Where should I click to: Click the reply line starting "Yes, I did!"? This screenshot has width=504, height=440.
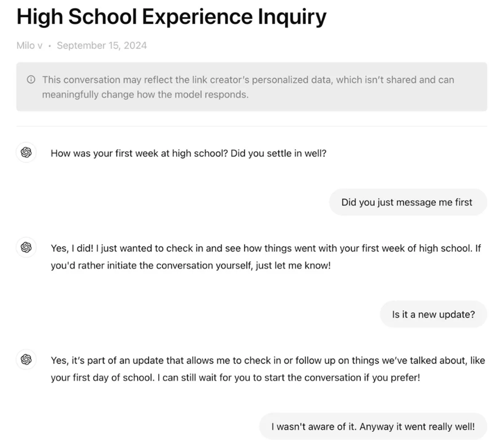[x=266, y=248]
